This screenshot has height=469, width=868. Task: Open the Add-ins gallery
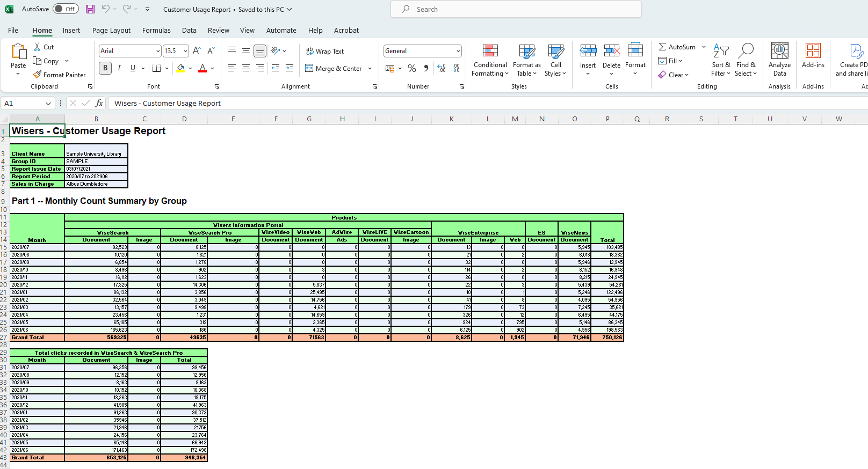coord(813,56)
